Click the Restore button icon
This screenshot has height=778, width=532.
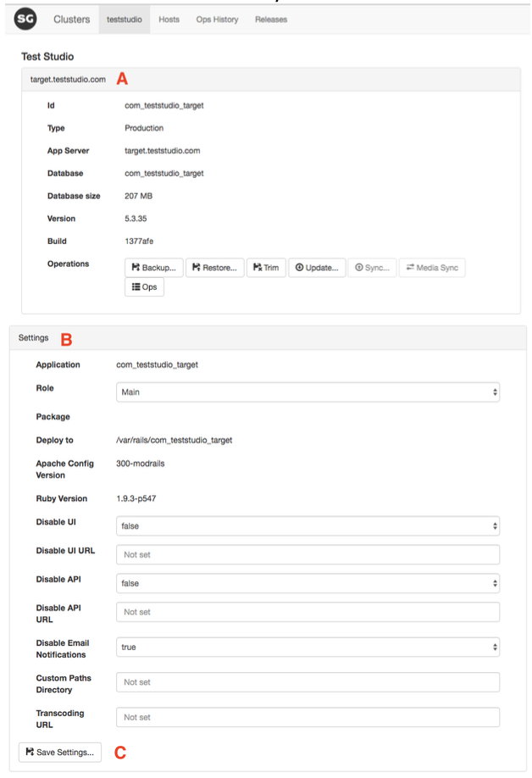tap(197, 268)
